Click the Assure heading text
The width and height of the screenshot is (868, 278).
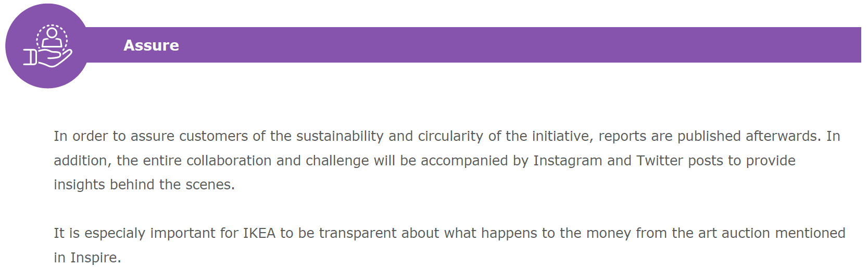tap(151, 45)
